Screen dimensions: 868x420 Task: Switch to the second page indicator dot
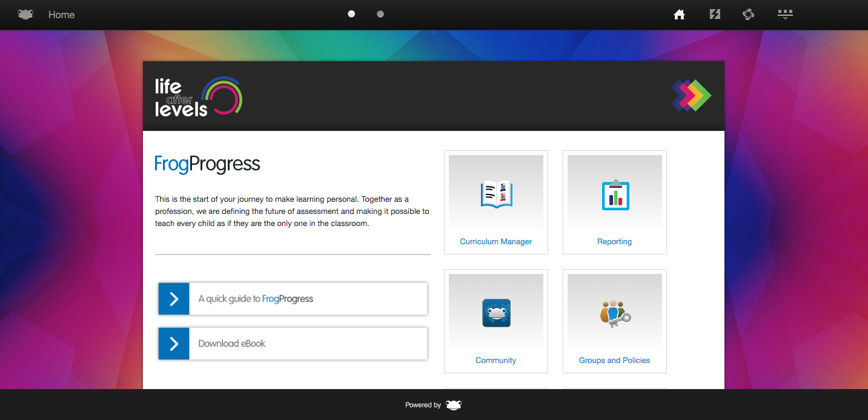[380, 14]
